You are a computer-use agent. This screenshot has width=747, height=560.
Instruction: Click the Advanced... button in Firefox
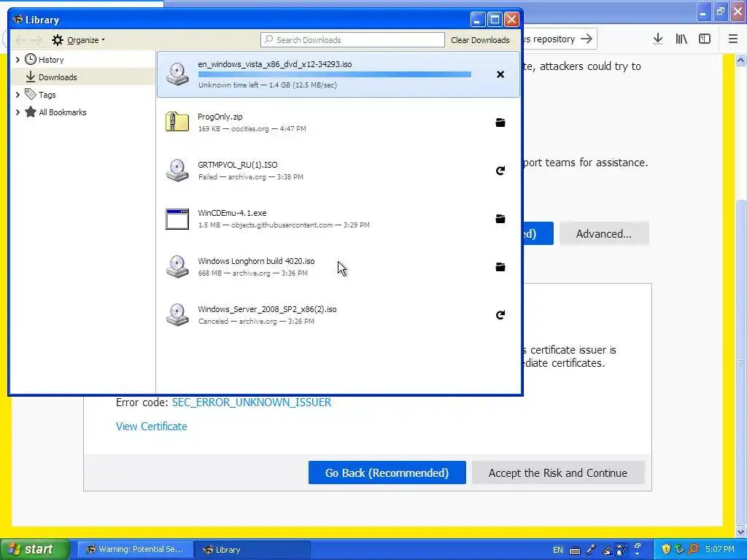(603, 233)
